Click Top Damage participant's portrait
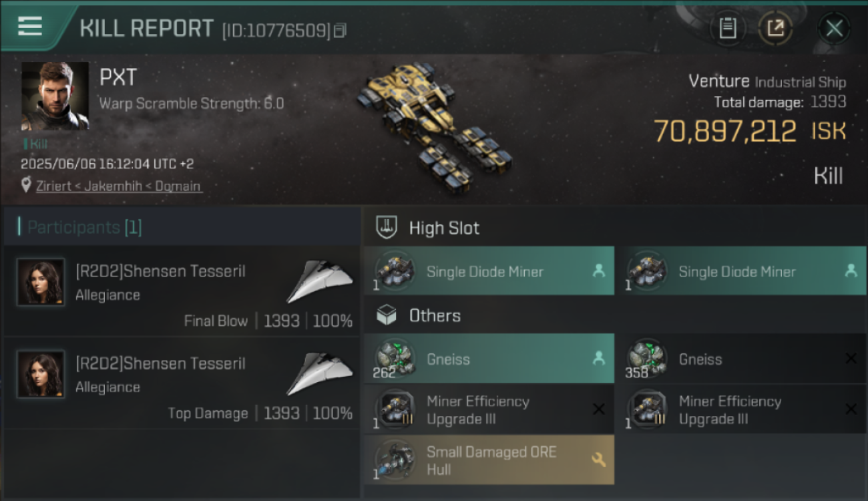 [x=41, y=374]
